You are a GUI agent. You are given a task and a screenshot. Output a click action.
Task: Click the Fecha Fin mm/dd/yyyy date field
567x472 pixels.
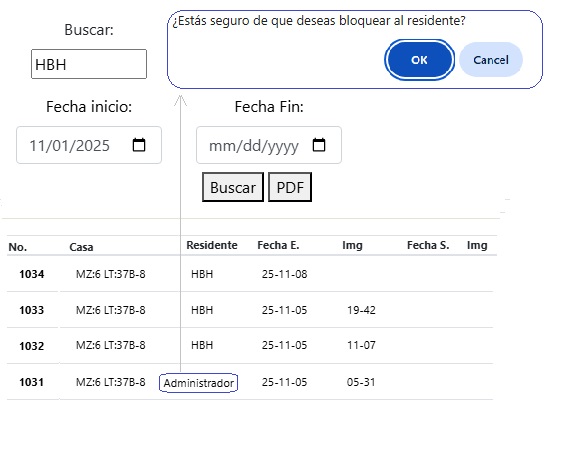[x=269, y=145]
